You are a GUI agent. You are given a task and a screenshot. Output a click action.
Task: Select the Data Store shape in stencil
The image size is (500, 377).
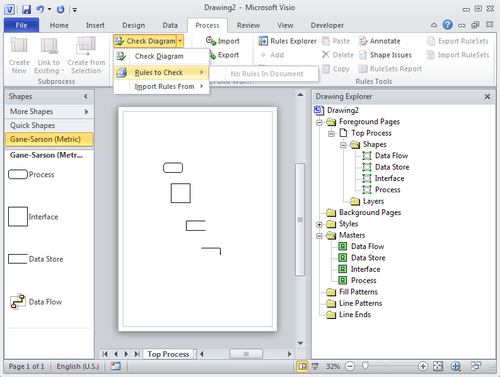18,259
